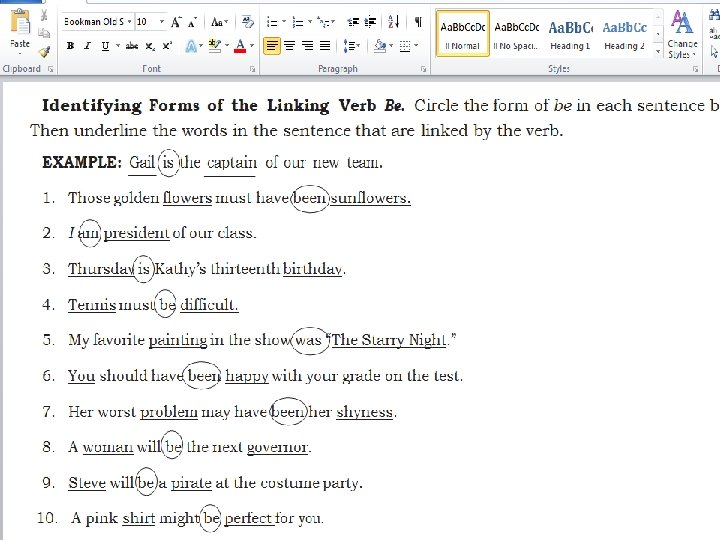Expand font color dropdown arrow
The width and height of the screenshot is (720, 540).
252,45
